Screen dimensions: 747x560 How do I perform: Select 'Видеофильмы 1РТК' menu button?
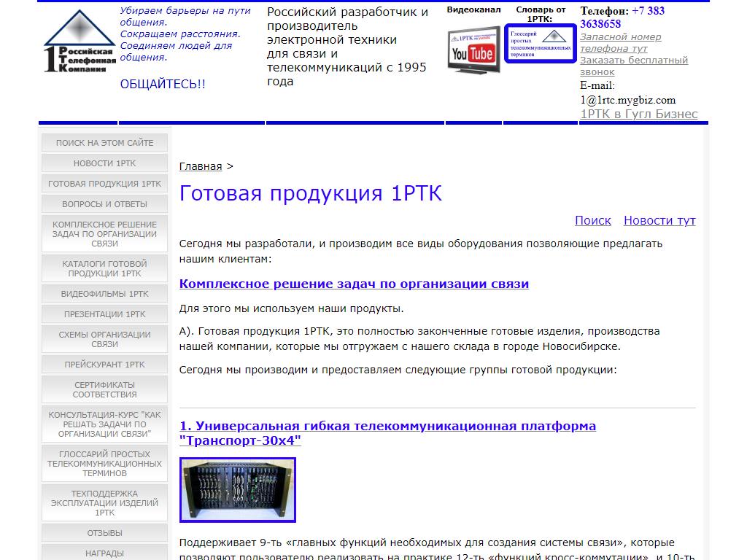pos(105,294)
